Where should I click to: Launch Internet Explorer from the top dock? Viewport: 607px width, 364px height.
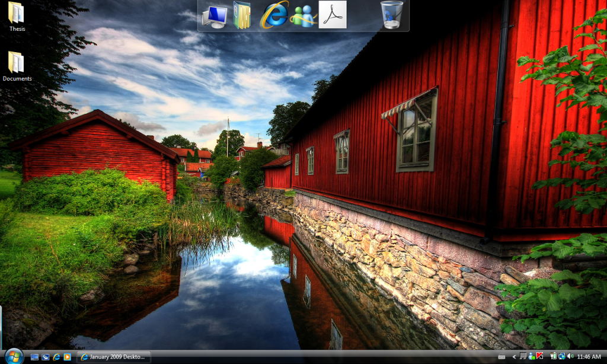pos(274,15)
